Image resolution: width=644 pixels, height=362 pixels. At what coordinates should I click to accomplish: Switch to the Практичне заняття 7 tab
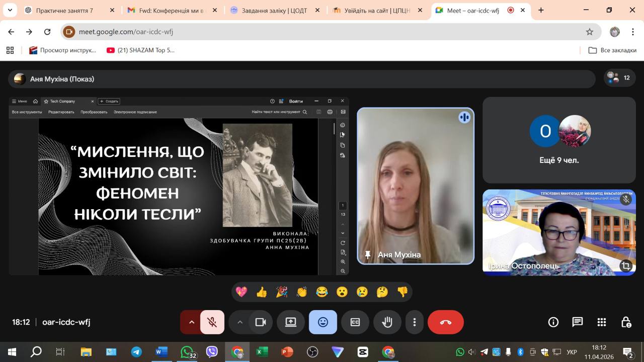(64, 10)
